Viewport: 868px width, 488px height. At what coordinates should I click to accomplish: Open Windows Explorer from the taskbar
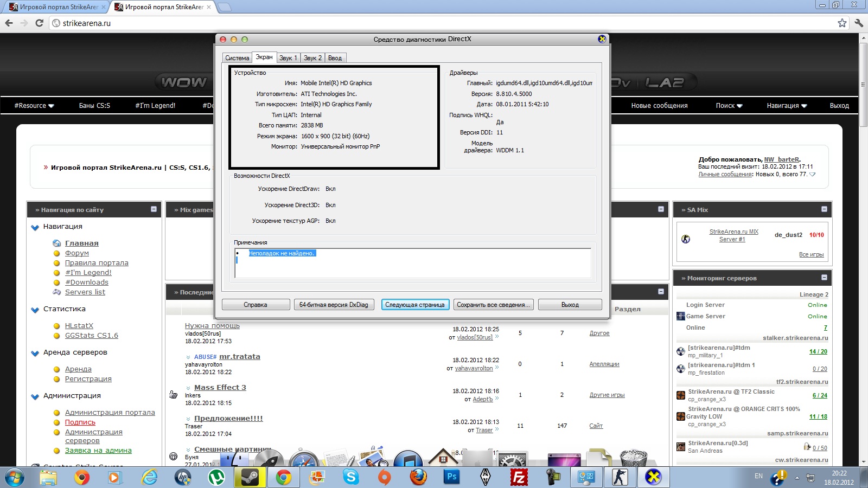pos(48,477)
